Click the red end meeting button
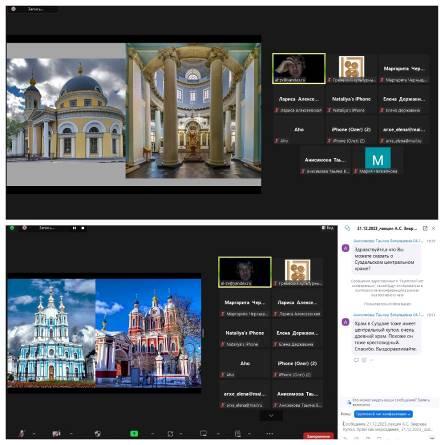445x445 pixels. click(x=318, y=436)
